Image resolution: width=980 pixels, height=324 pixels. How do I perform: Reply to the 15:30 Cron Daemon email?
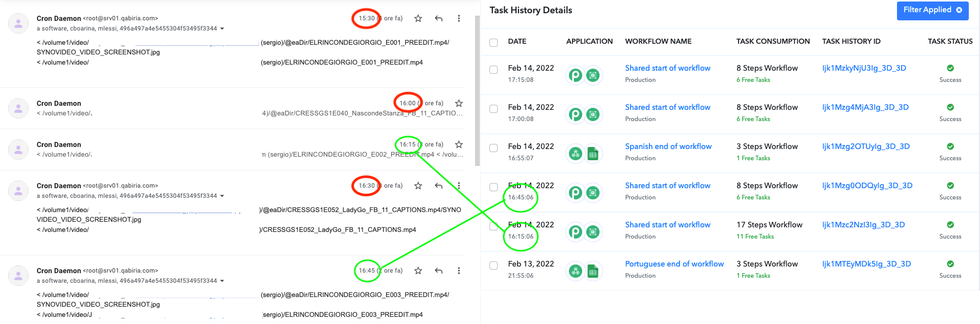[x=439, y=18]
